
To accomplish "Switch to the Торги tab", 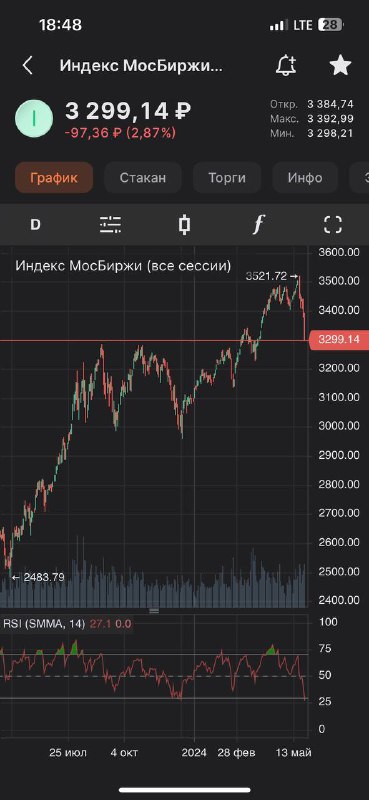I will [227, 178].
